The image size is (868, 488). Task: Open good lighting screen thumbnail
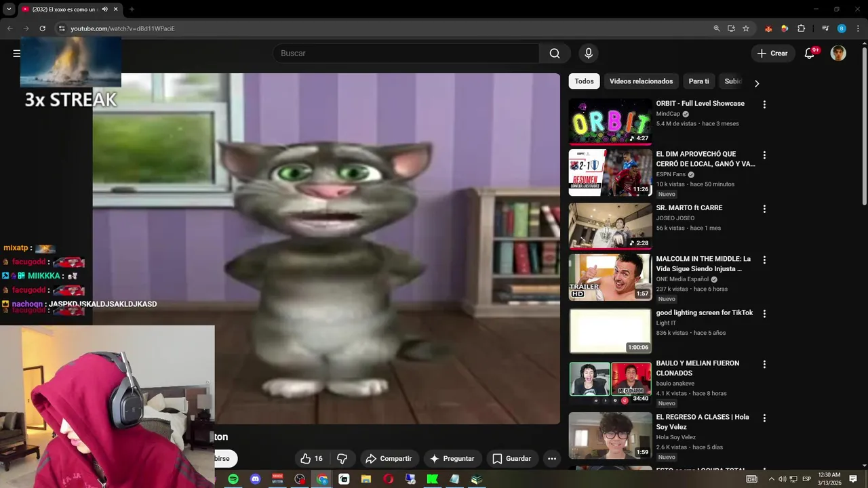coord(610,331)
